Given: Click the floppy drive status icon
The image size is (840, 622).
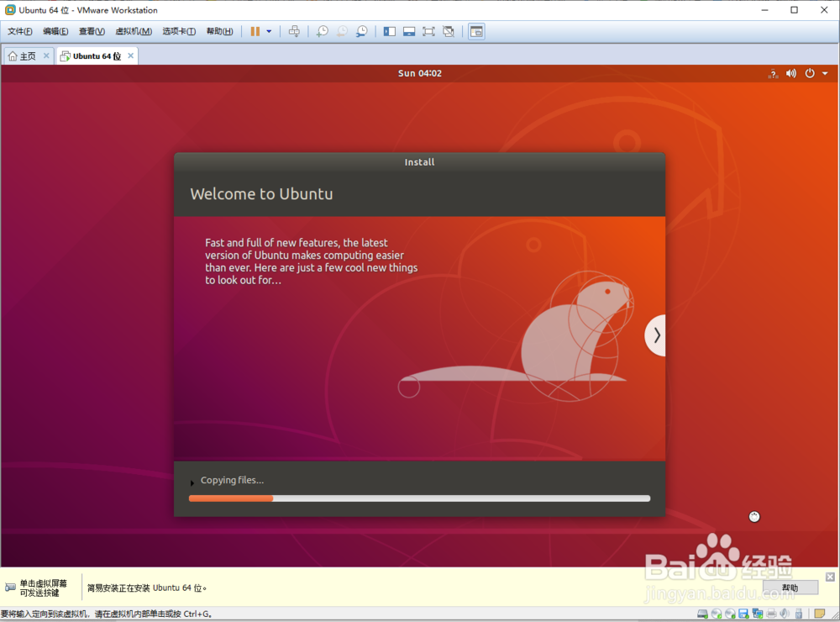Looking at the screenshot, I should [743, 614].
